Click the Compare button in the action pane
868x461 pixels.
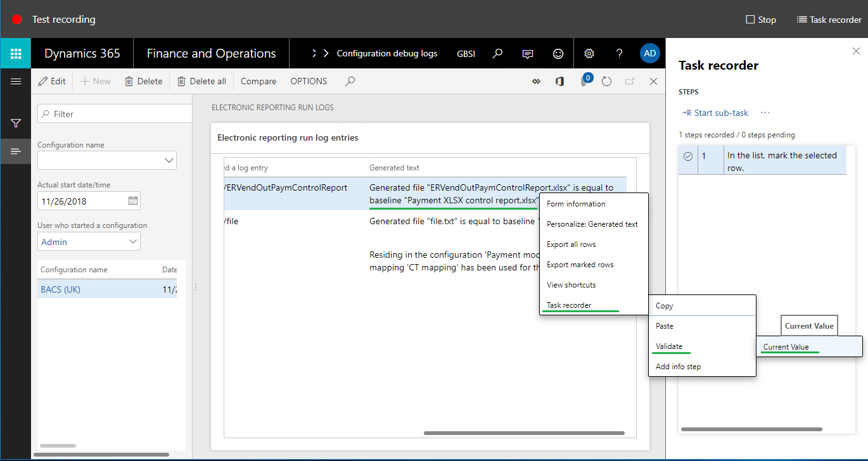tap(258, 81)
